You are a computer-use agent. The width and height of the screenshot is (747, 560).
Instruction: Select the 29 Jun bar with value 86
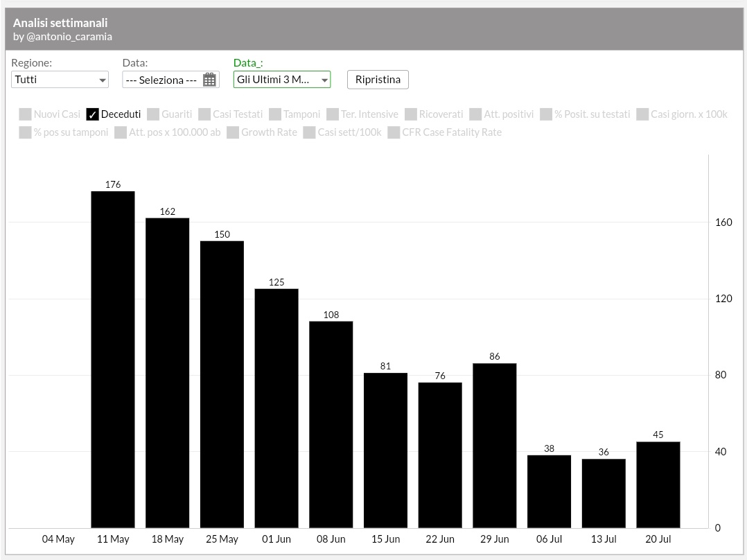click(x=495, y=446)
